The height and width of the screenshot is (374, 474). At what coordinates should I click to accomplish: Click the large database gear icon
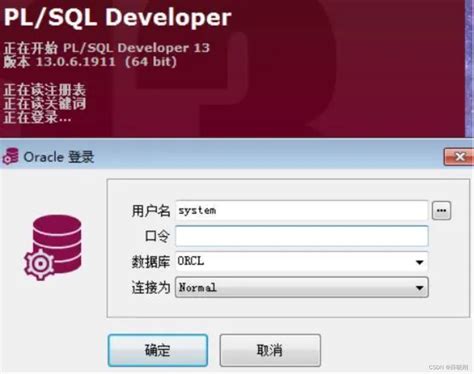(x=53, y=247)
